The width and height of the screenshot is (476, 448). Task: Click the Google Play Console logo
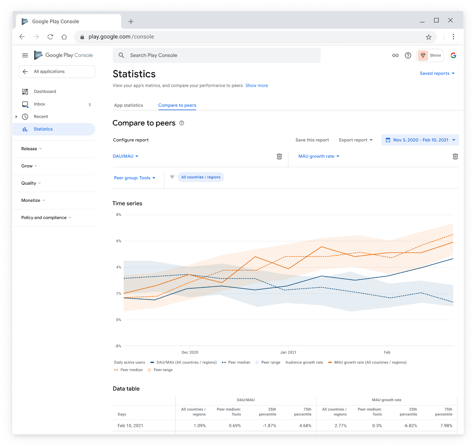click(x=63, y=55)
